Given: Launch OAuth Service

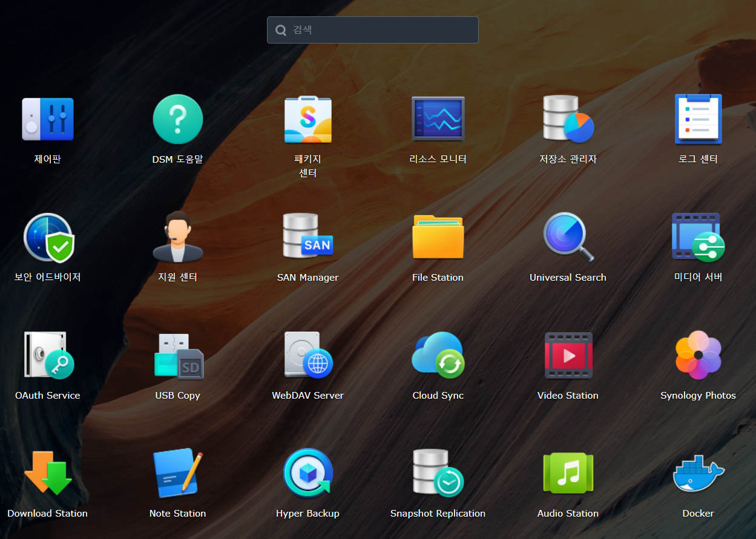Looking at the screenshot, I should pyautogui.click(x=48, y=355).
